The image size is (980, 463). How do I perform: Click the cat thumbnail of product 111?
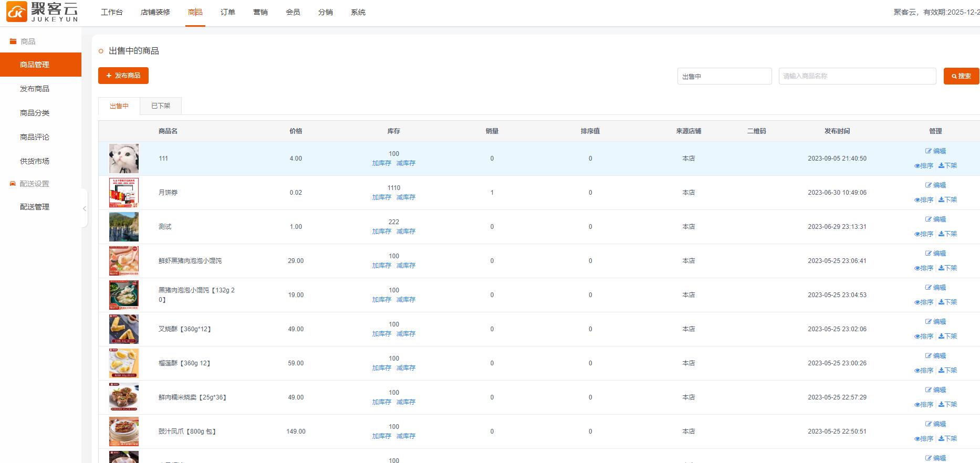point(124,159)
